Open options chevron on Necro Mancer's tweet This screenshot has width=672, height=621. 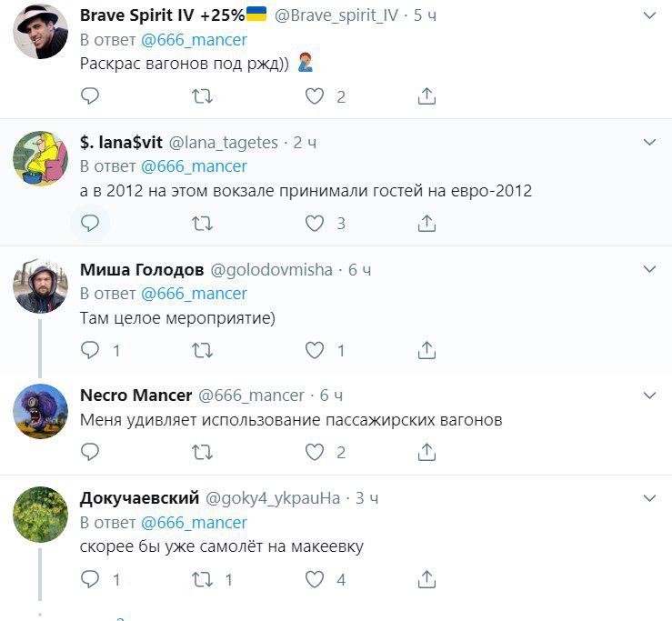[x=649, y=396]
